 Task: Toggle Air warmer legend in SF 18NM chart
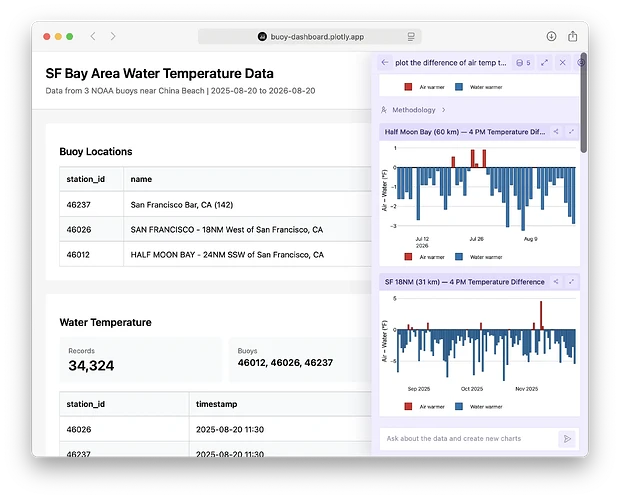coord(425,406)
